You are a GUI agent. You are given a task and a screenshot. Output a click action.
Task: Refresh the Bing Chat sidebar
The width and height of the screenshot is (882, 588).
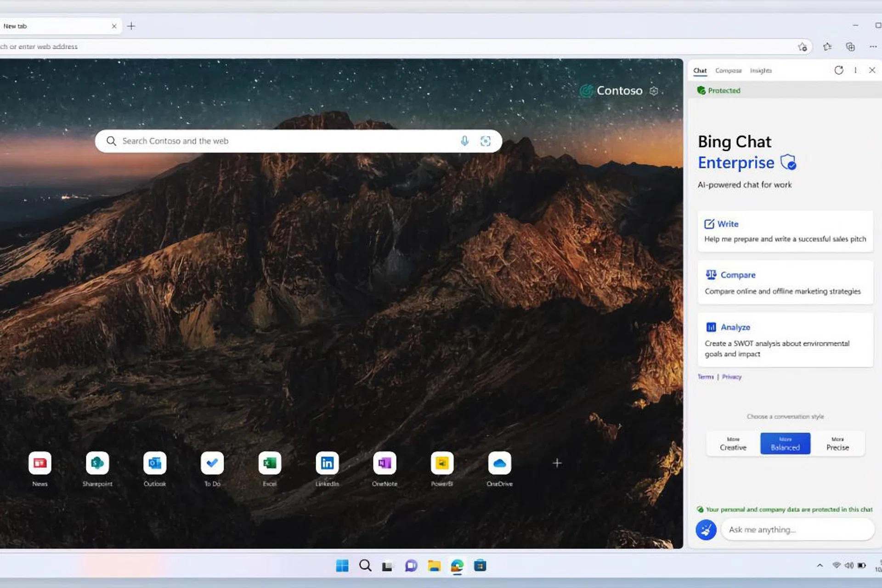[x=839, y=70]
